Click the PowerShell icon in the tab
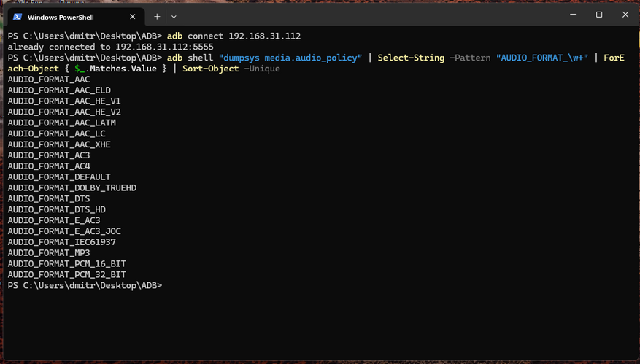Image resolution: width=640 pixels, height=364 pixels. click(x=17, y=16)
